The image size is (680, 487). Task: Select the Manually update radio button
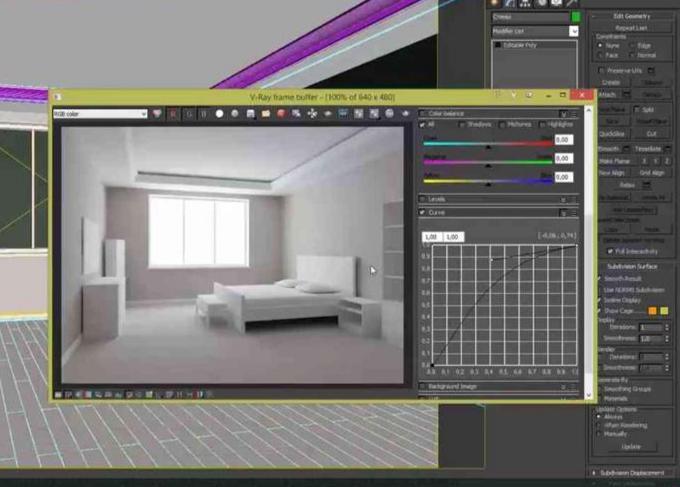pyautogui.click(x=600, y=435)
